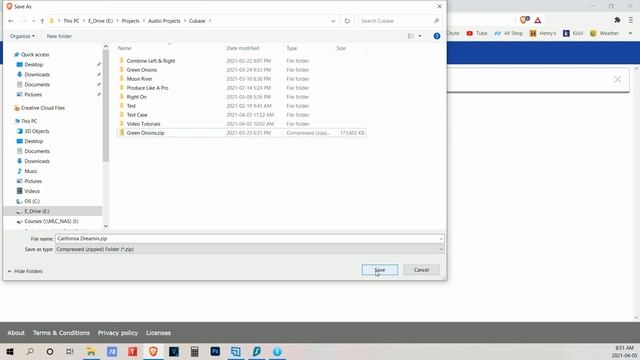Open Videos folder in sidebar
The image size is (640, 360).
point(32,191)
